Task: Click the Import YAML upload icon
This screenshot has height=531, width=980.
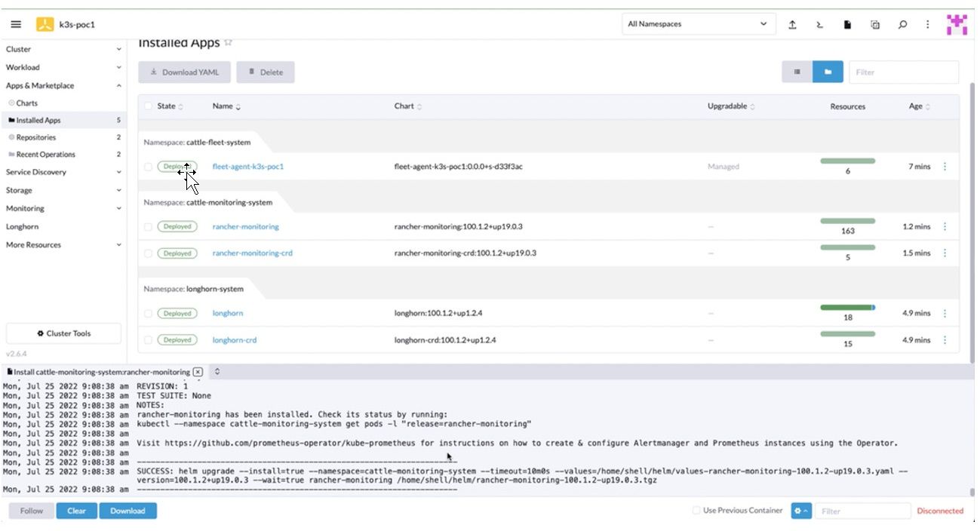Action: (792, 24)
